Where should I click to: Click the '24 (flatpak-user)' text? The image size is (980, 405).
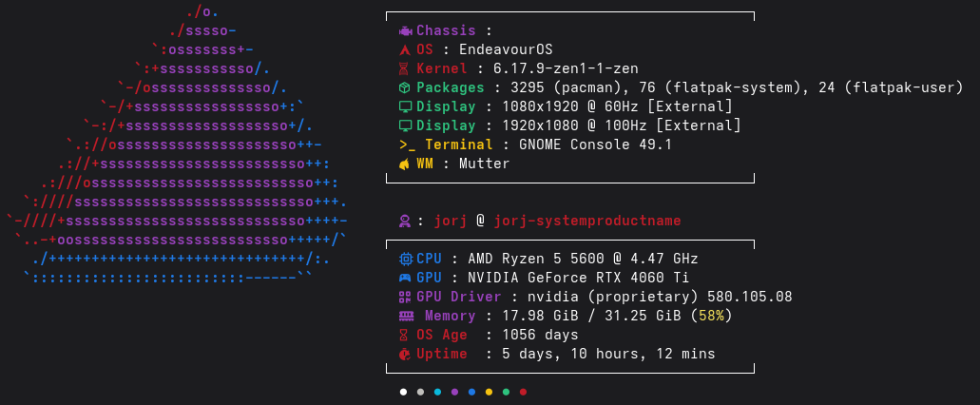(x=891, y=88)
